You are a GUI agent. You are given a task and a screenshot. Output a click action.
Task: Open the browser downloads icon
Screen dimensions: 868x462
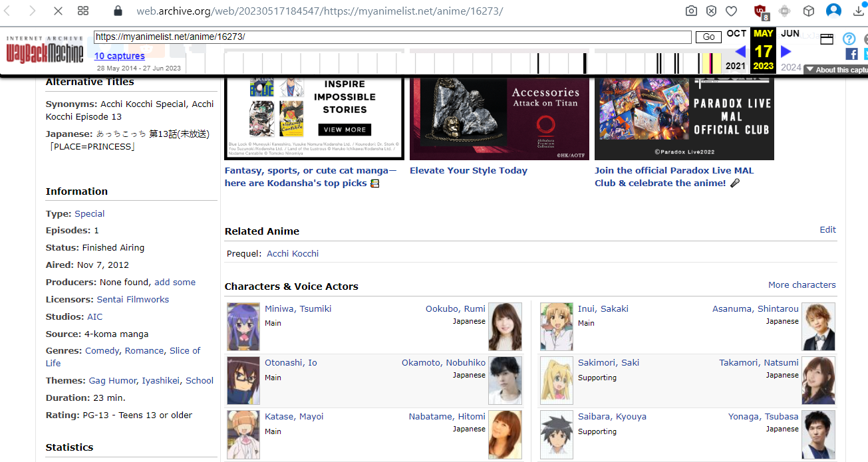[859, 11]
